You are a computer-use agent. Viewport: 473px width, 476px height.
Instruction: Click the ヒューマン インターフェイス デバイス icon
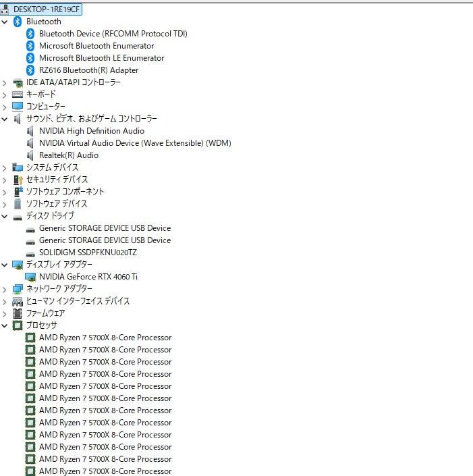pyautogui.click(x=18, y=301)
